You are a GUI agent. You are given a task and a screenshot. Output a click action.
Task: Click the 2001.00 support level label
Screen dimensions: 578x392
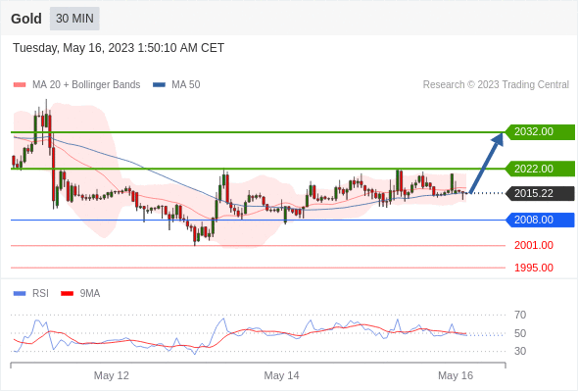(x=534, y=245)
